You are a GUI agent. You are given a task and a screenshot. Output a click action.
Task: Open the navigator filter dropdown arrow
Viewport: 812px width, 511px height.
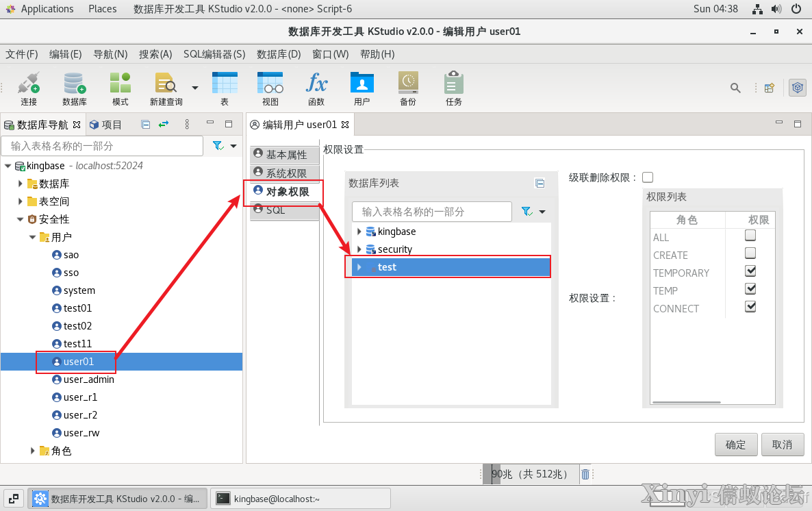(233, 146)
